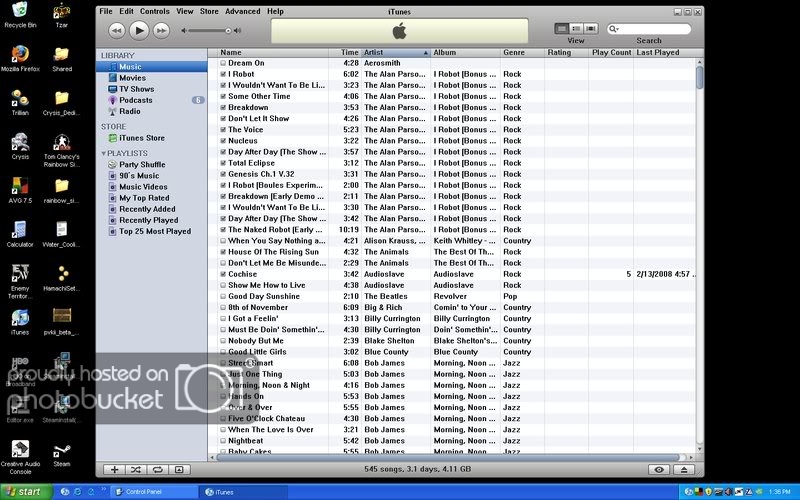Sort by Time column header
Viewport: 800px width, 500px height.
(x=345, y=53)
